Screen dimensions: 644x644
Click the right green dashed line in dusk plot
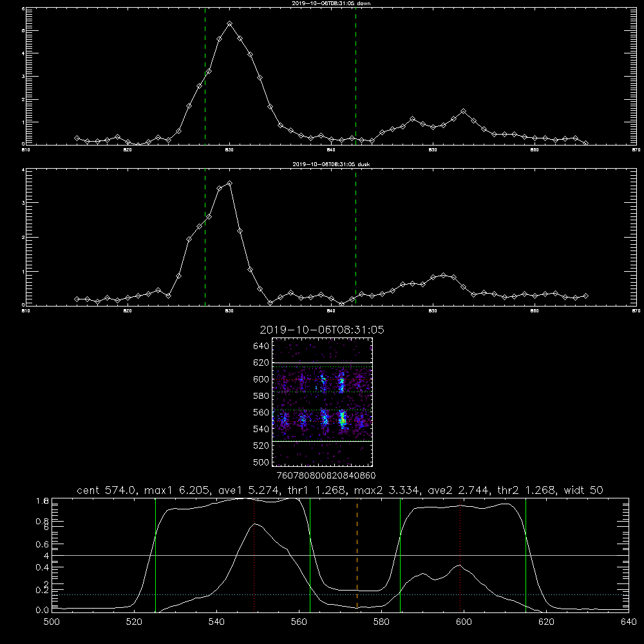click(355, 238)
